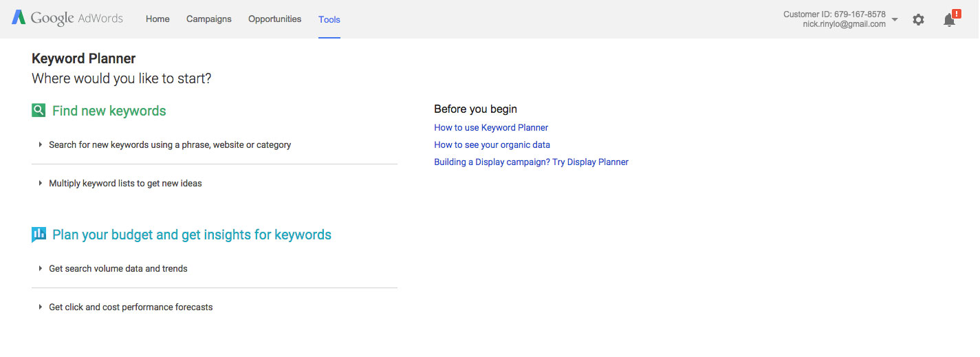This screenshot has width=980, height=357.
Task: Click the Google AdWords logo
Action: (x=67, y=19)
